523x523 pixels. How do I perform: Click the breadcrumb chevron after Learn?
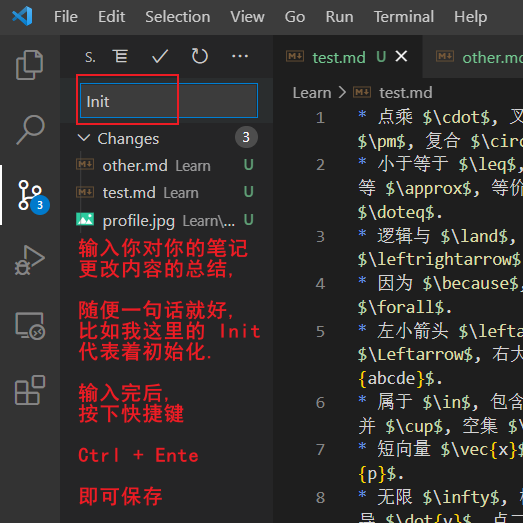click(x=342, y=92)
